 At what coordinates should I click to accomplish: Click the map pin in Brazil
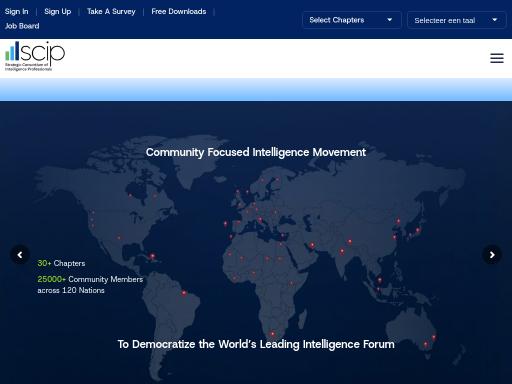point(184,293)
